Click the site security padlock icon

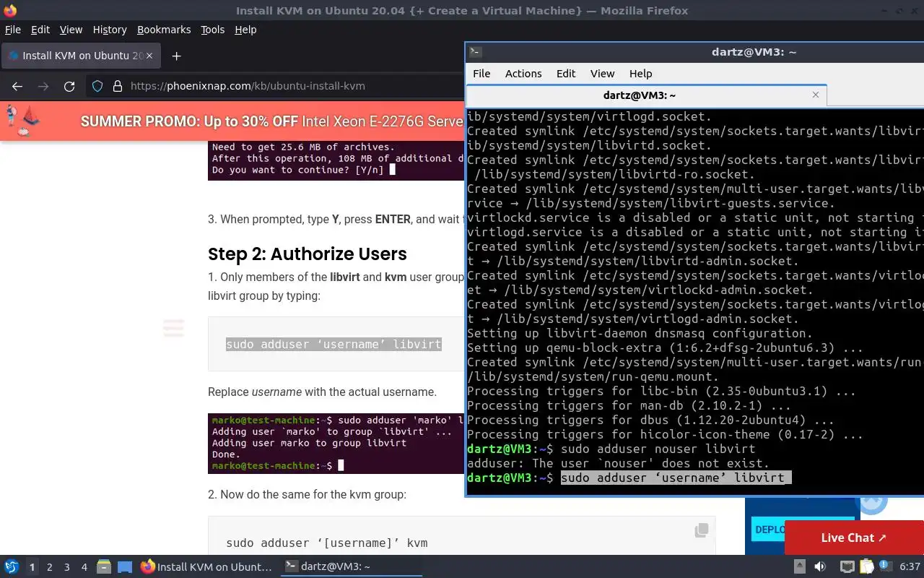118,86
